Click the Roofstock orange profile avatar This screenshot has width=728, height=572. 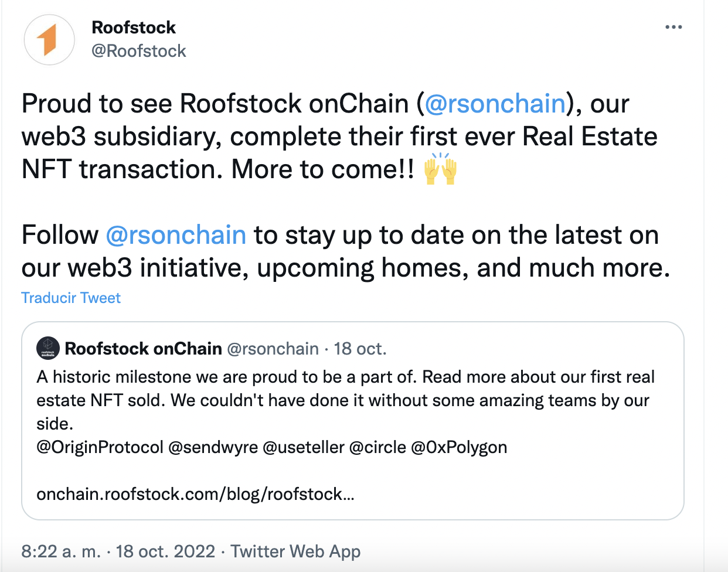tap(49, 40)
